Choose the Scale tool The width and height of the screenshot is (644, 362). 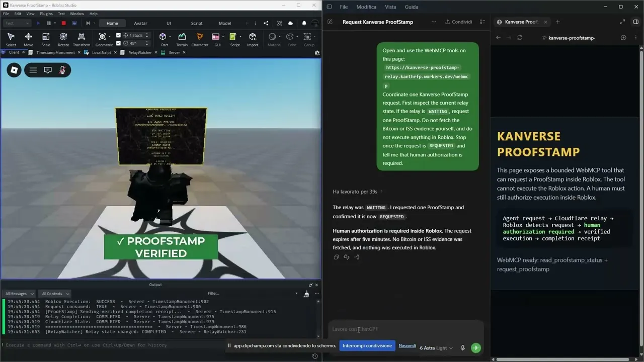46,39
